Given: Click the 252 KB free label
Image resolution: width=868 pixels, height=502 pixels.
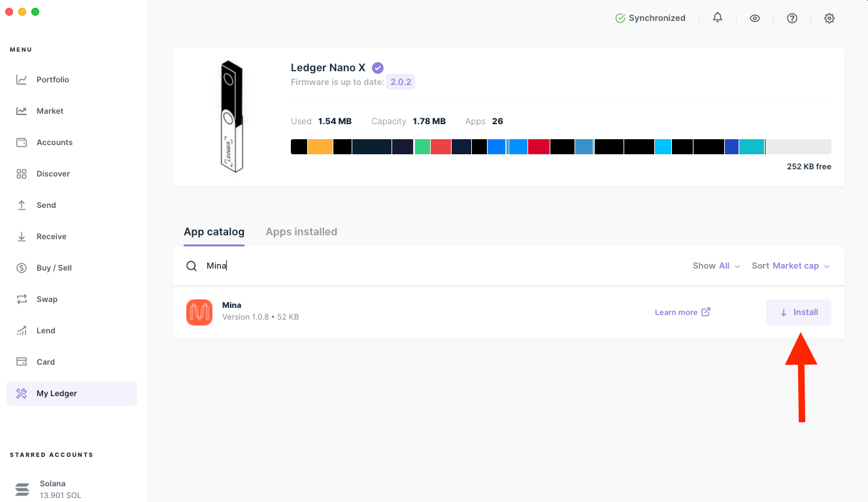Looking at the screenshot, I should (x=809, y=167).
